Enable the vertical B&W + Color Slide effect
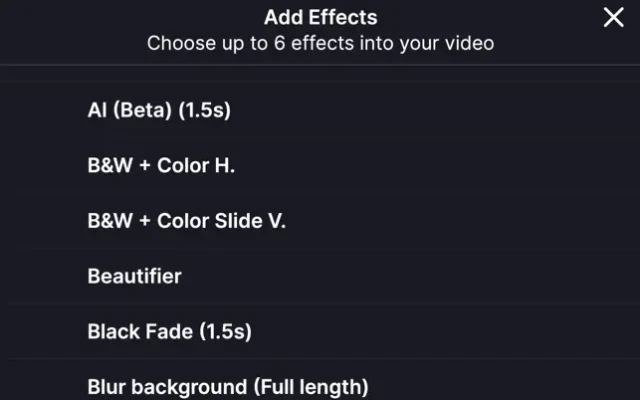Image resolution: width=640 pixels, height=400 pixels. coord(186,221)
